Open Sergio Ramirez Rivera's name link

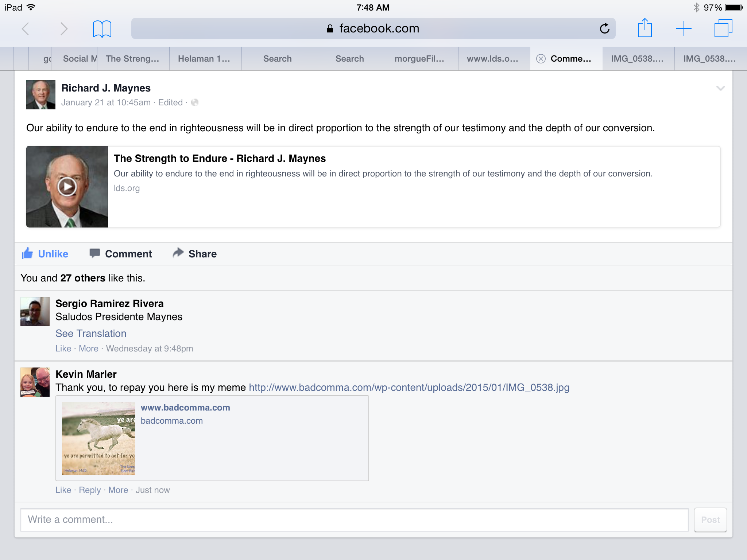tap(109, 303)
